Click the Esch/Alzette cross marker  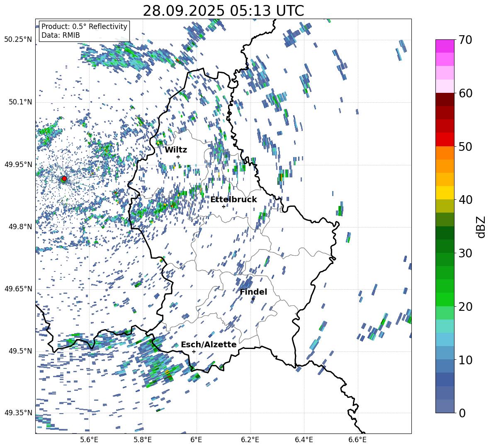(194, 351)
